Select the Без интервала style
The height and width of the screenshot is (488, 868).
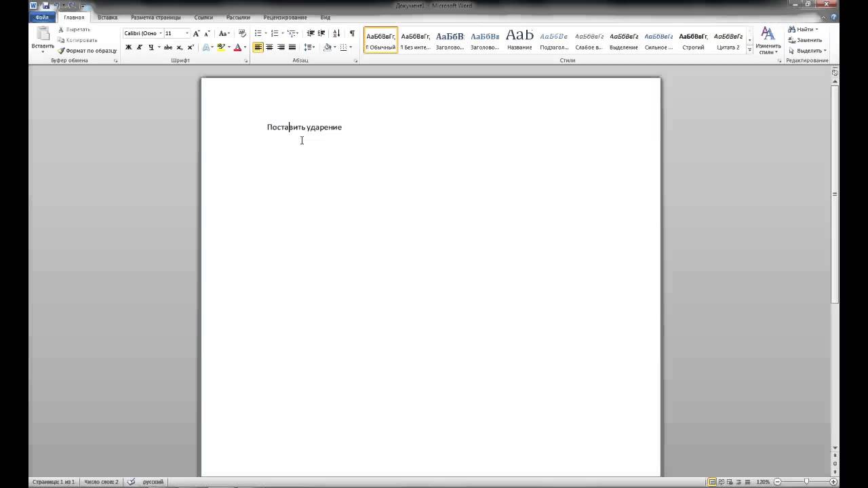point(416,40)
